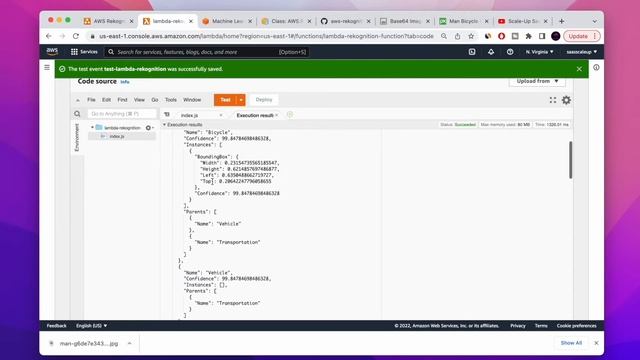Toggle the browser side panel icon
The width and height of the screenshot is (640, 360).
(542, 36)
